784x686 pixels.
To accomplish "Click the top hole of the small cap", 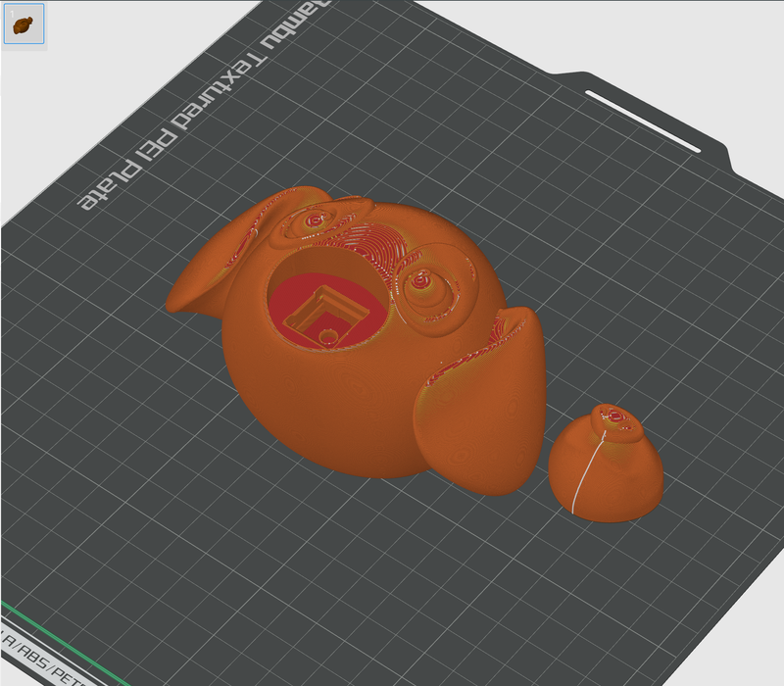I will pyautogui.click(x=614, y=416).
